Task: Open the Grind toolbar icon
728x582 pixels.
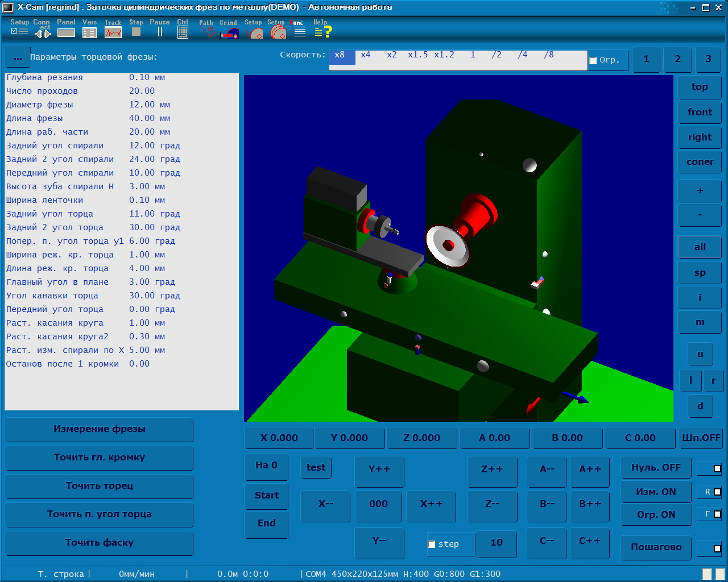Action: [x=229, y=28]
